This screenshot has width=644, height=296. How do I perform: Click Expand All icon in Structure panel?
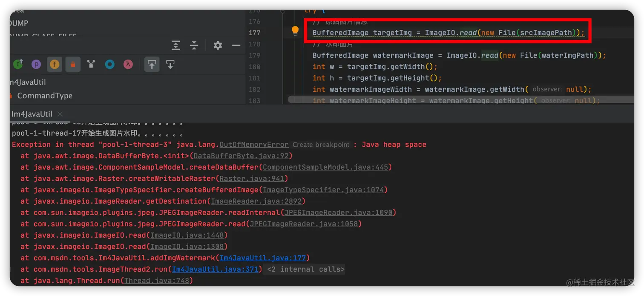click(175, 45)
